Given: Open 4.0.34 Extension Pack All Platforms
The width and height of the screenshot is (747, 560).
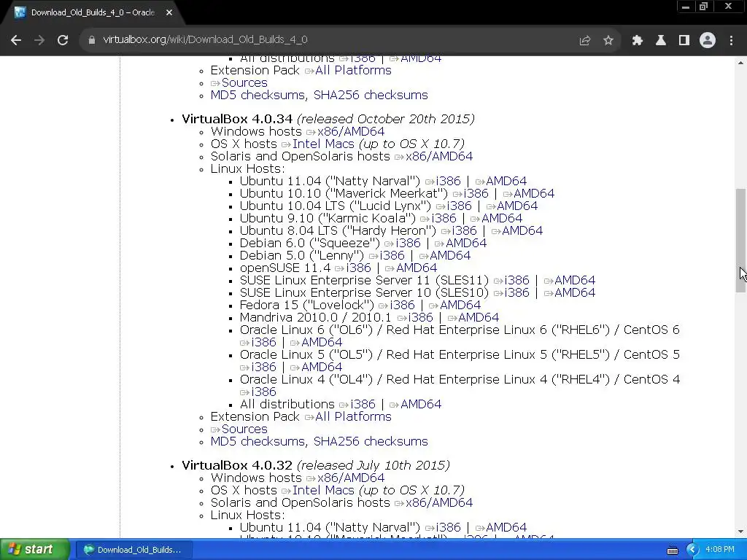Looking at the screenshot, I should (x=354, y=416).
